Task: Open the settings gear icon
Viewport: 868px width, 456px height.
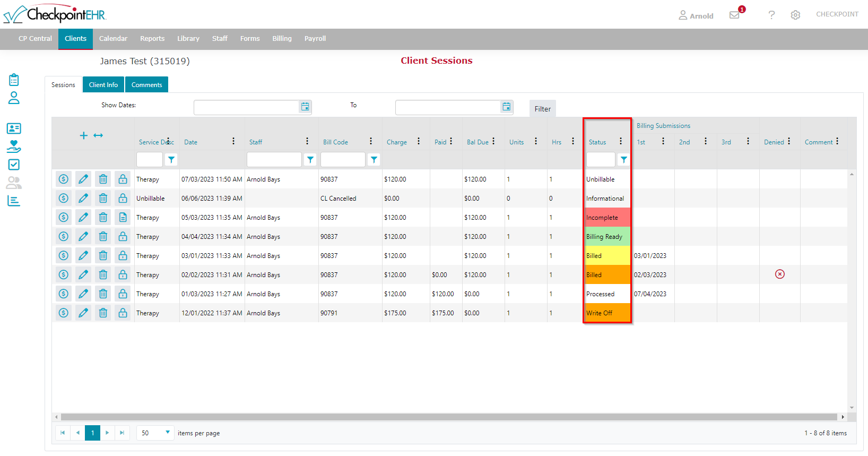Action: point(795,15)
